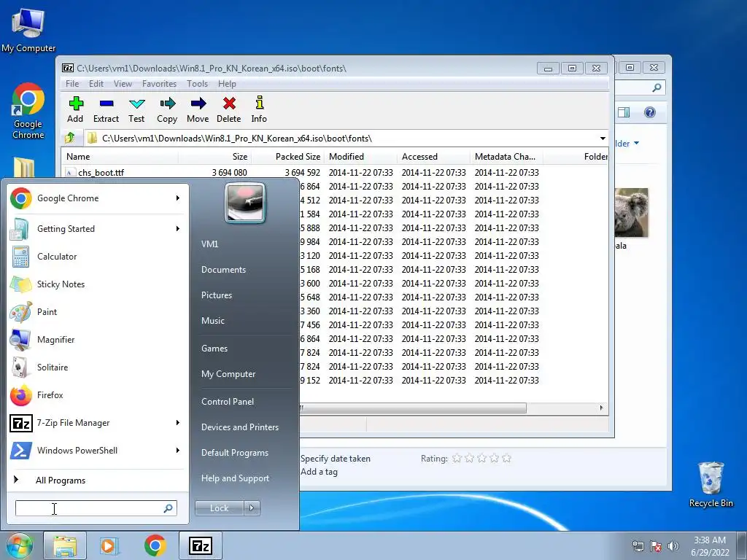
Task: Click the Copy toolbar icon
Action: (167, 110)
